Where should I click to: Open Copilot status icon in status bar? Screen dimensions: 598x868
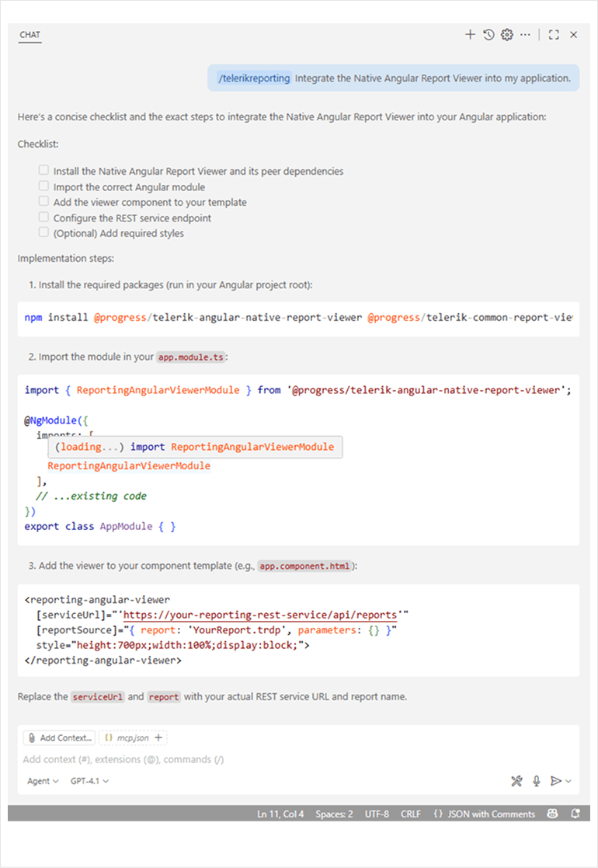[x=552, y=814]
